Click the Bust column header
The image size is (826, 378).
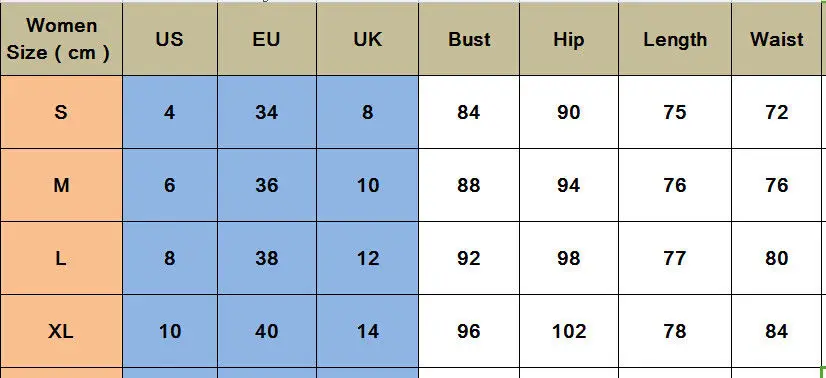click(469, 39)
